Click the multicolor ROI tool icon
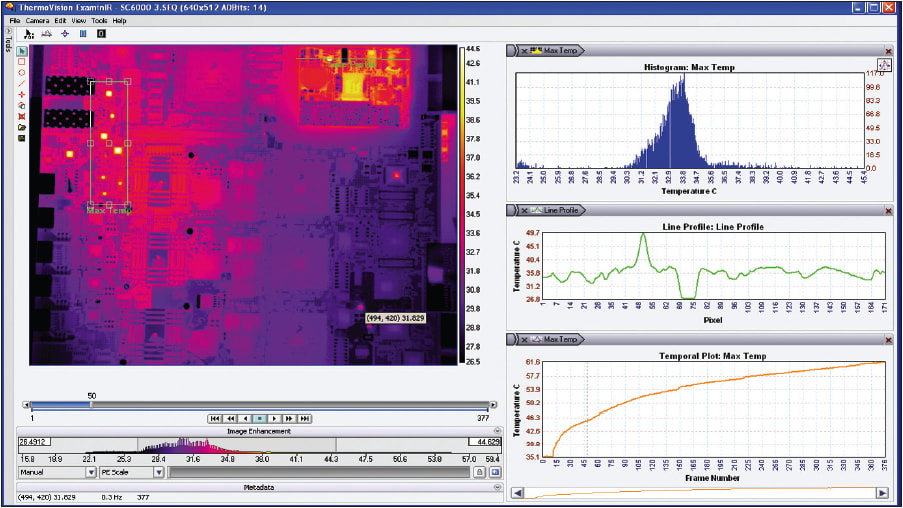 [x=22, y=105]
